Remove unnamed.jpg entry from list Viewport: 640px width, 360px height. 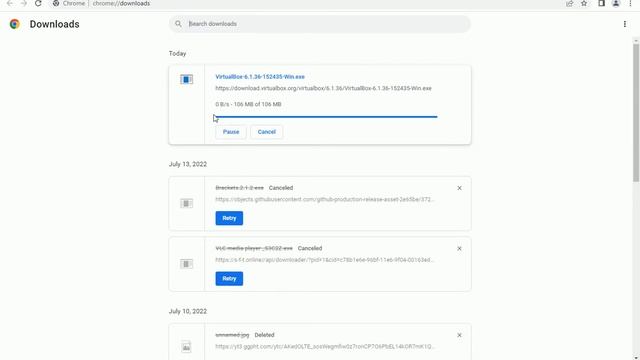click(x=459, y=335)
